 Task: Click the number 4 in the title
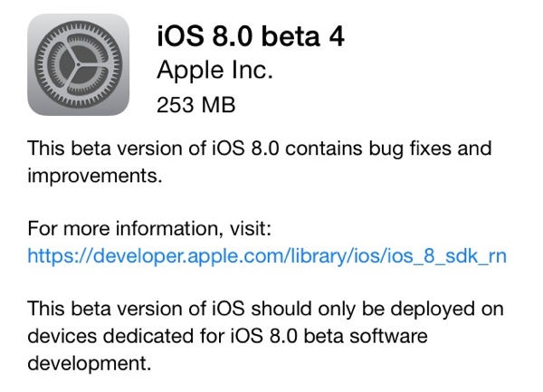point(337,36)
